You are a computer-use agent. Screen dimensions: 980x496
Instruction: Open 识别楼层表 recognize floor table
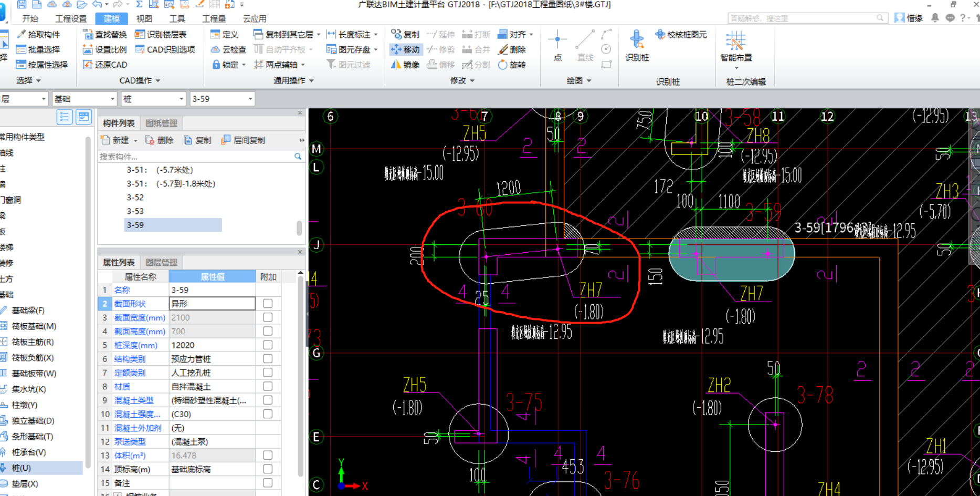[x=161, y=35]
